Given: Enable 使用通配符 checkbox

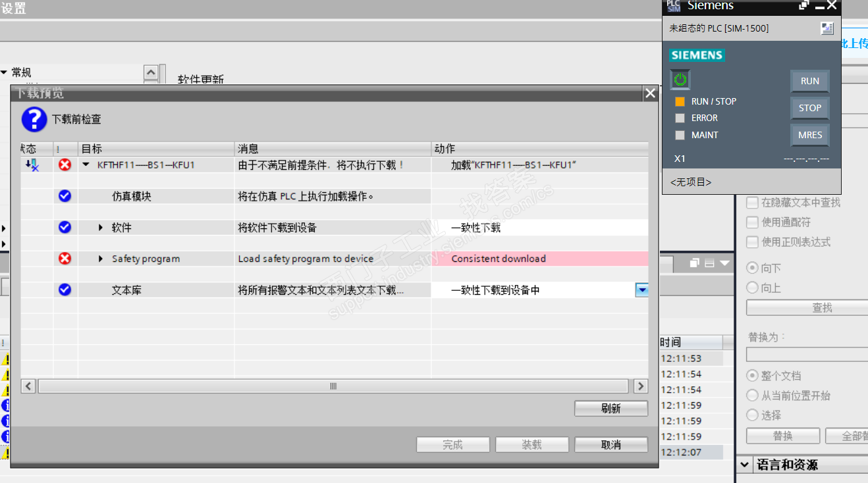Looking at the screenshot, I should click(x=752, y=222).
